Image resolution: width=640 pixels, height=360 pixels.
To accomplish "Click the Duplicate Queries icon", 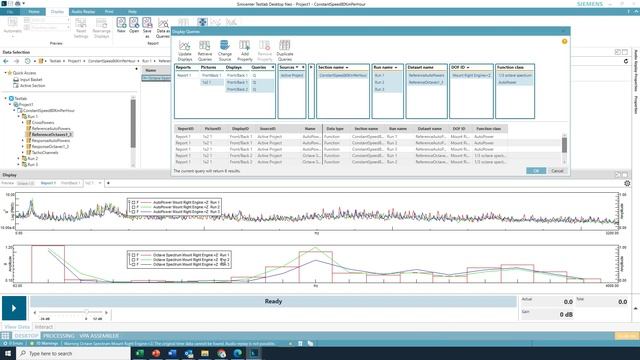I will pyautogui.click(x=284, y=45).
